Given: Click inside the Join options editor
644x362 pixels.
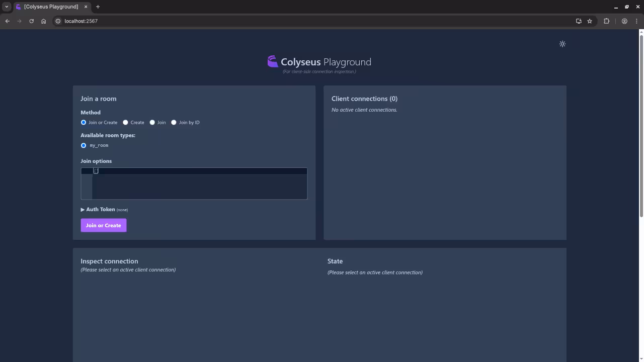Looking at the screenshot, I should [x=196, y=184].
